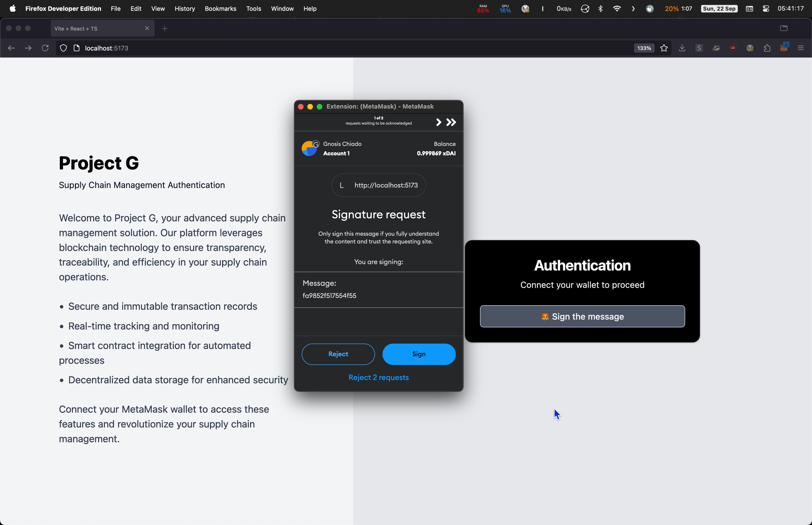Viewport: 812px width, 525px height.
Task: Open Firefox Developer Edition app menu
Action: (x=63, y=8)
